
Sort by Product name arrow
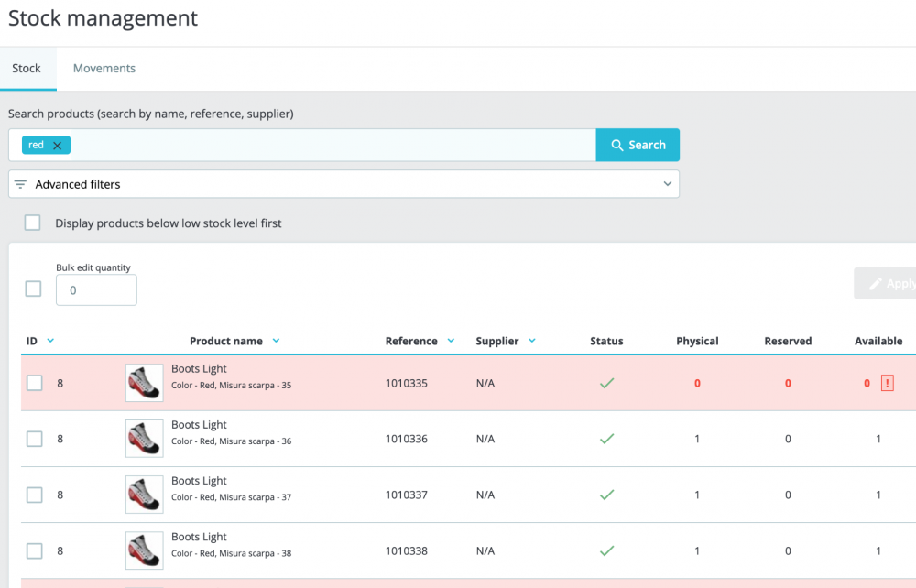pos(276,341)
